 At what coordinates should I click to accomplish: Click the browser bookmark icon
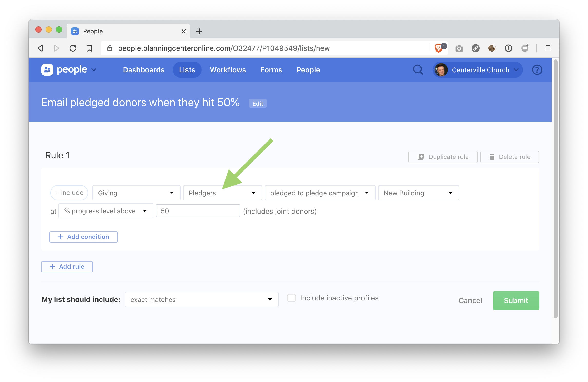(89, 48)
